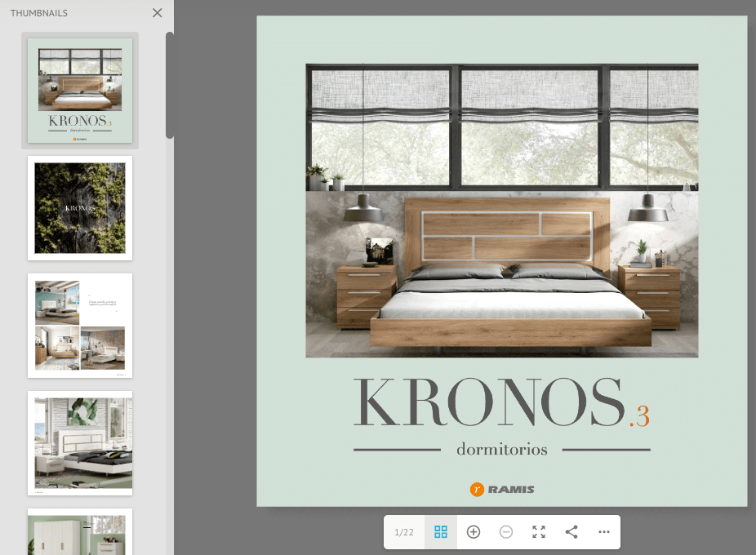Go to the bedroom collage page thumbnail
Image resolution: width=756 pixels, height=555 pixels.
pyautogui.click(x=80, y=326)
